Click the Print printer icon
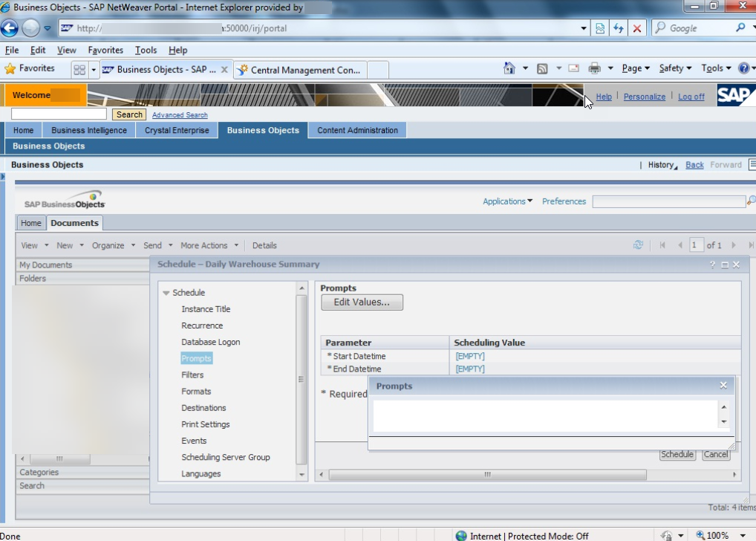 (x=595, y=68)
